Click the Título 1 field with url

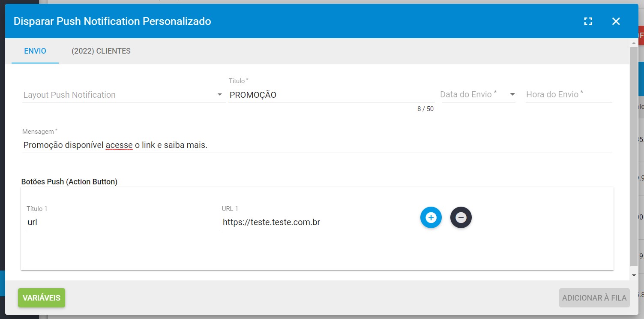point(123,223)
